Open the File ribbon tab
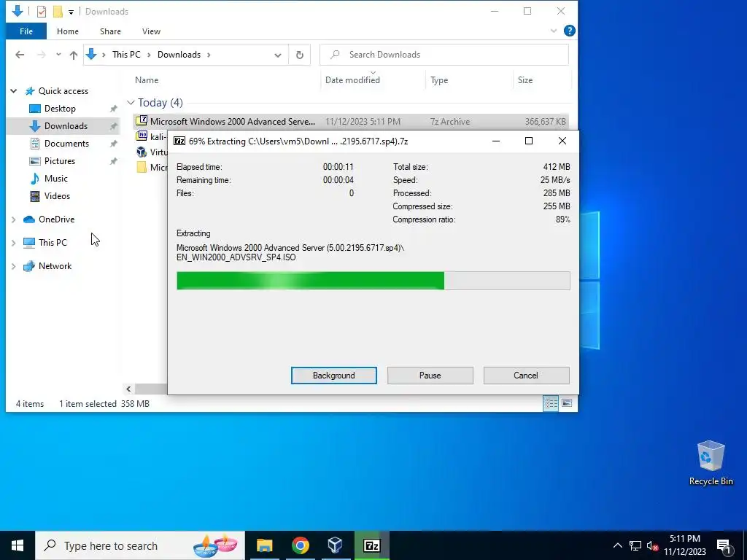This screenshot has height=560, width=747. tap(26, 31)
